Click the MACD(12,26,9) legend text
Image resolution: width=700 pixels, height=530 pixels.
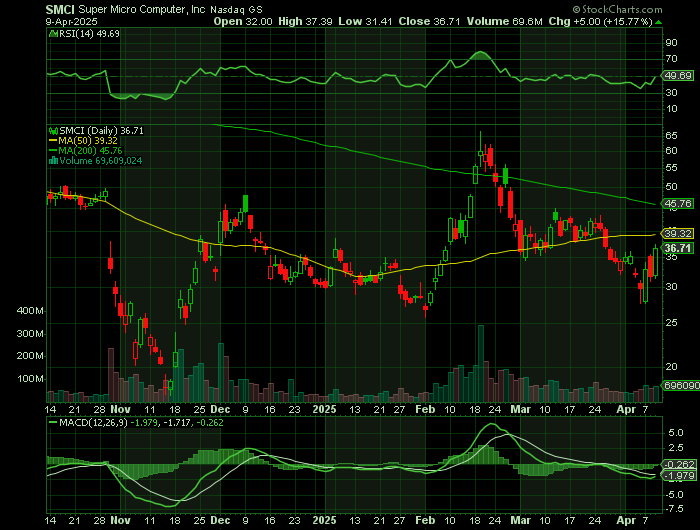94,422
